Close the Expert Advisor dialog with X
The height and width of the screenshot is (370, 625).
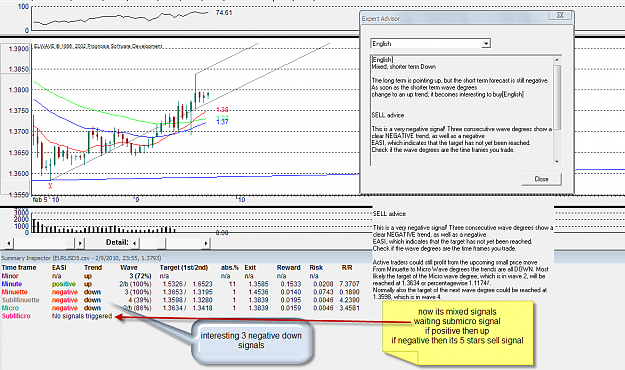[560, 15]
